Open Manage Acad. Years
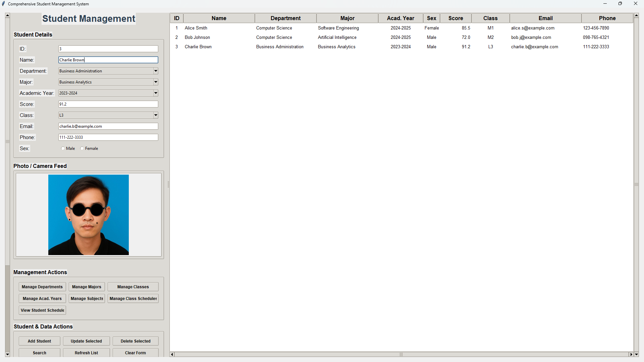The width and height of the screenshot is (644, 362). (x=42, y=299)
